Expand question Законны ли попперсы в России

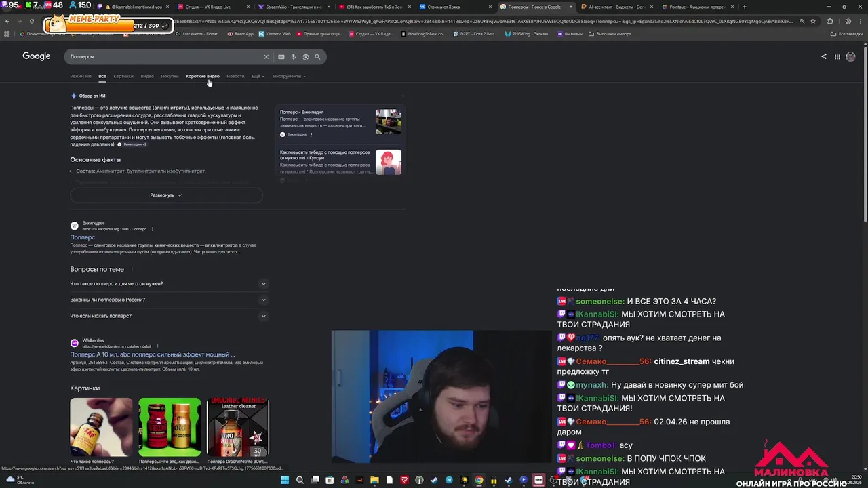(169, 300)
